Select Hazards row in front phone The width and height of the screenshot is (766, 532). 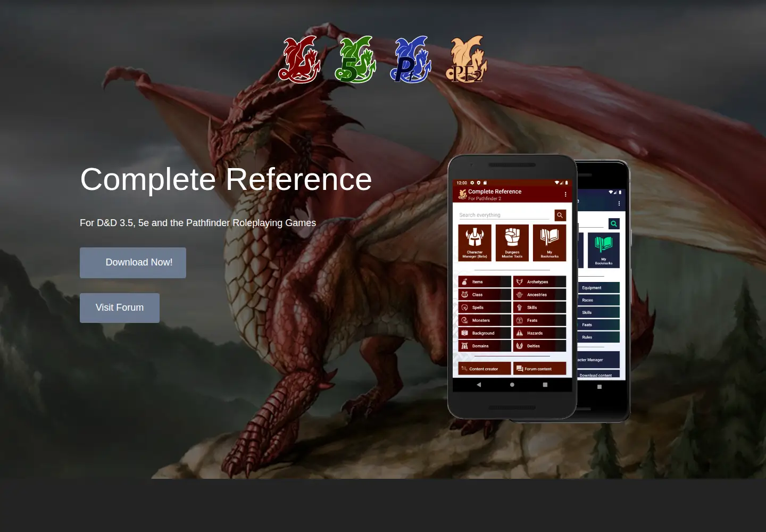pos(539,333)
